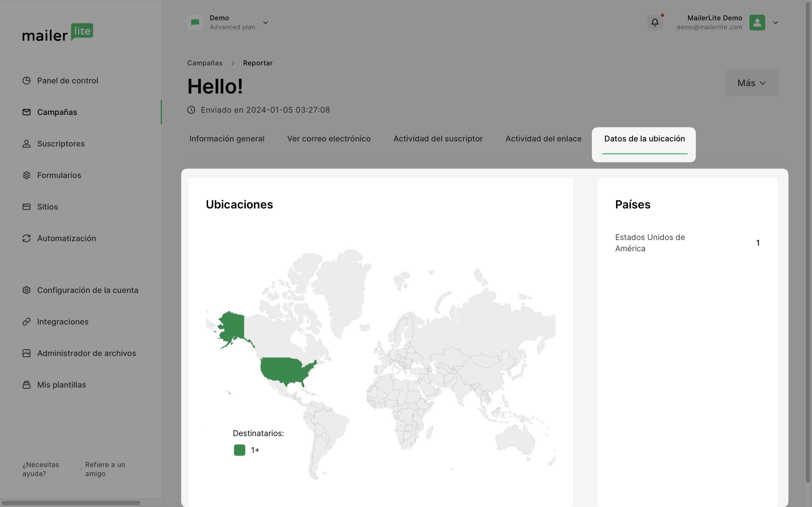Expand the Demo account plan dropdown
This screenshot has height=507, width=812.
point(265,23)
